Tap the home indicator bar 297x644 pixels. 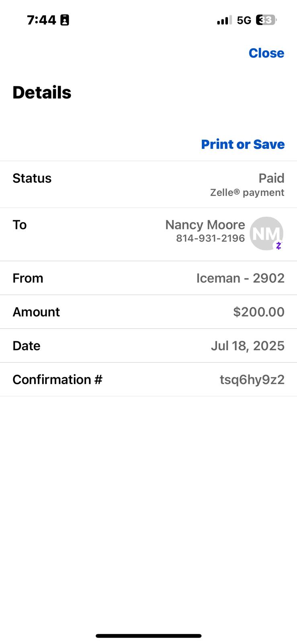pyautogui.click(x=148, y=636)
